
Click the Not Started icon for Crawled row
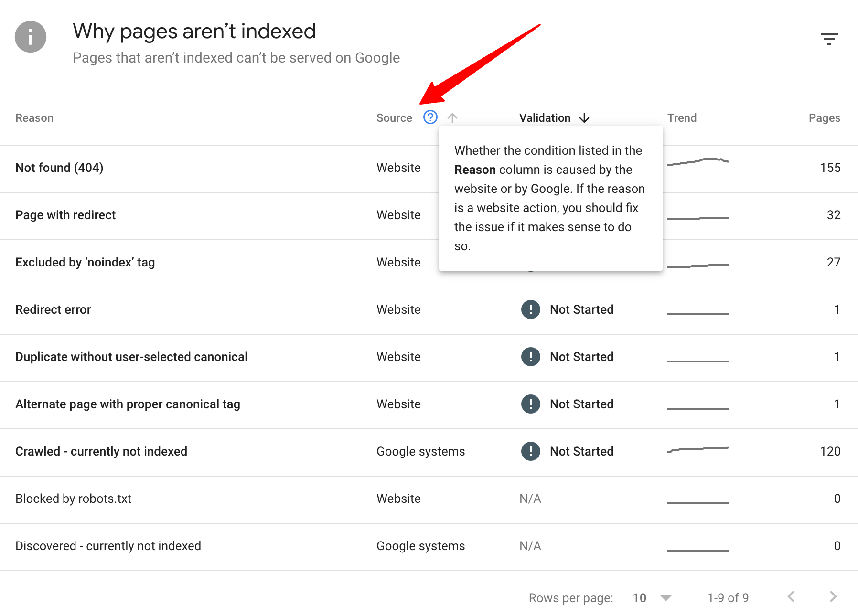point(530,451)
